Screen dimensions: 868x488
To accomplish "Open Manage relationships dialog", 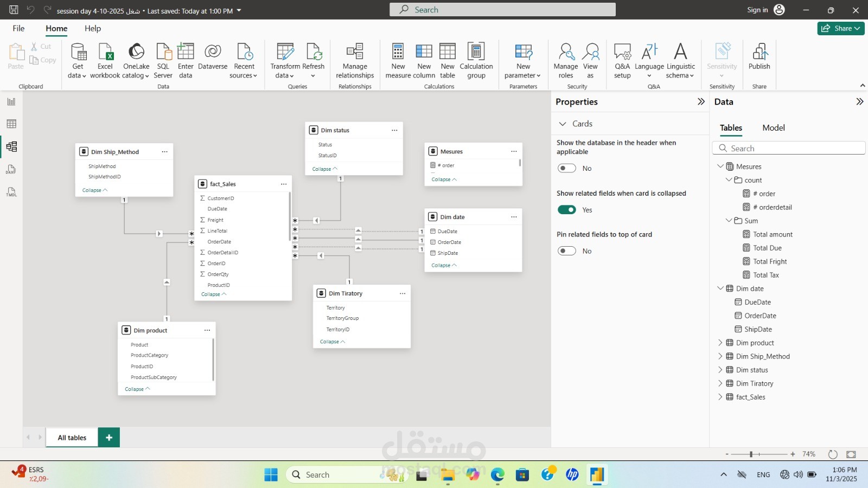I will [355, 61].
